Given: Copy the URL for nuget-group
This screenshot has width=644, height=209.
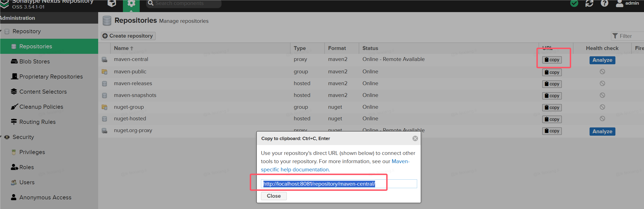Looking at the screenshot, I should (x=552, y=108).
